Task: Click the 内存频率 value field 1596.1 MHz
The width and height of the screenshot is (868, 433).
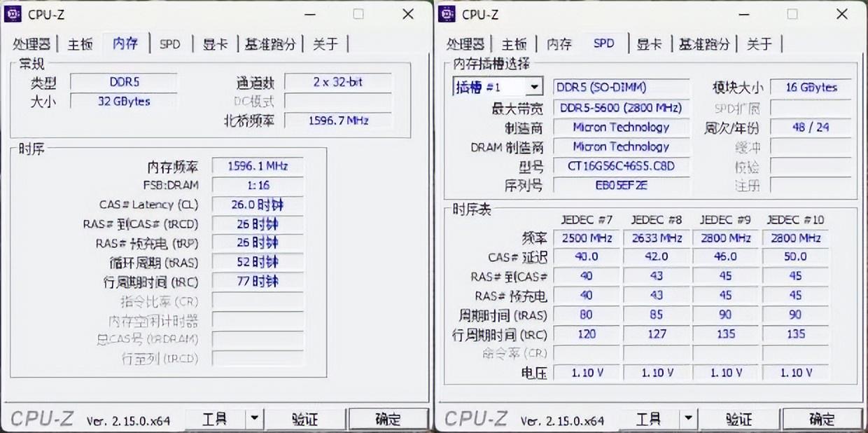Action: tap(258, 167)
